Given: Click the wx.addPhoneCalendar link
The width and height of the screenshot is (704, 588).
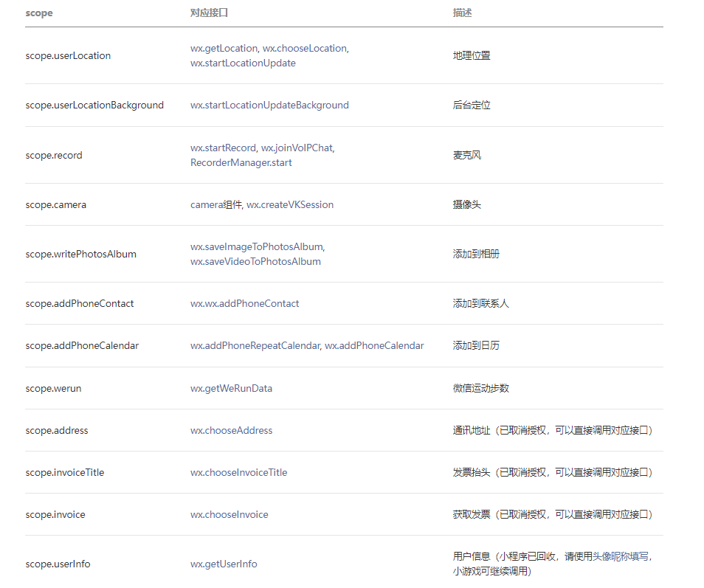Looking at the screenshot, I should click(374, 346).
